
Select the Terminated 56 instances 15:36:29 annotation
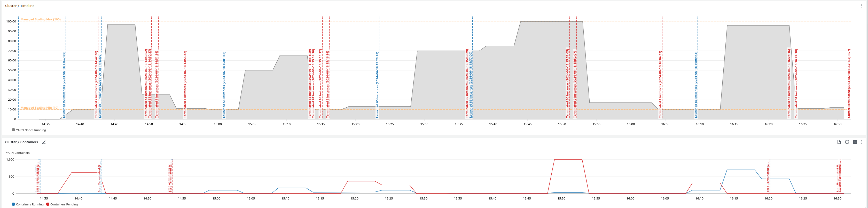(467, 83)
